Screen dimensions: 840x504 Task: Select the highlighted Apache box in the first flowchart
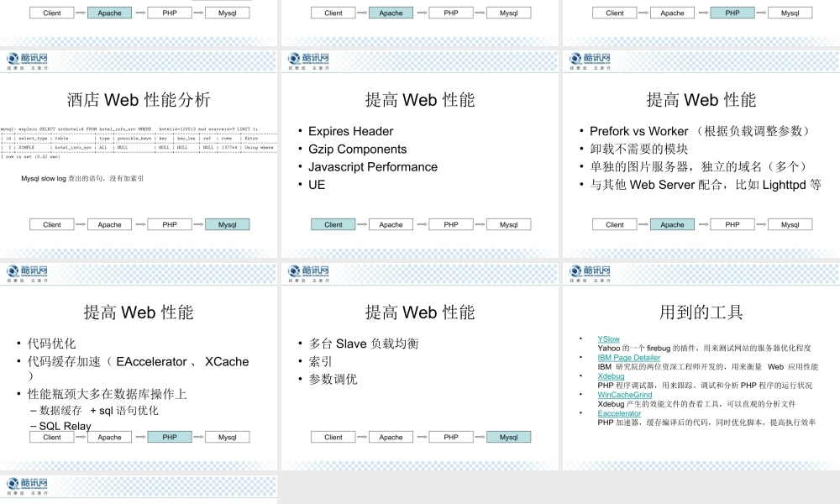(x=111, y=13)
